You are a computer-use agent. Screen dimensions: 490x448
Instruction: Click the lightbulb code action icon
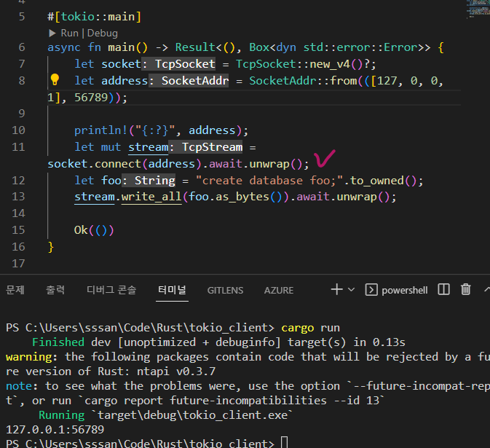coord(54,81)
